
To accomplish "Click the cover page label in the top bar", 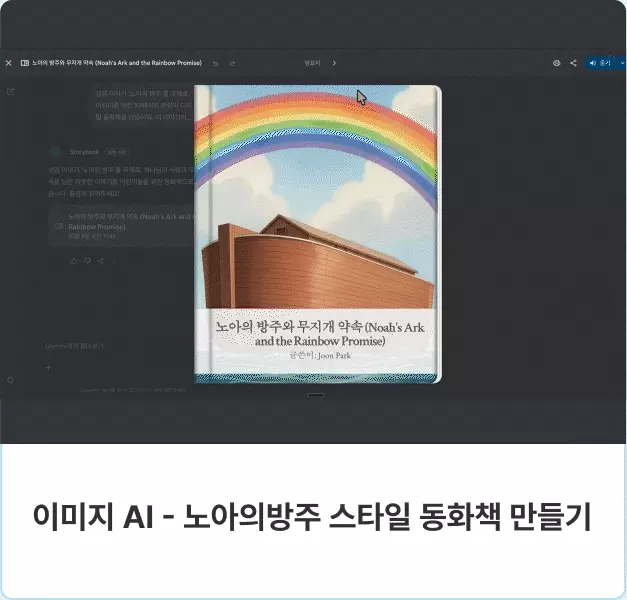I will [312, 63].
